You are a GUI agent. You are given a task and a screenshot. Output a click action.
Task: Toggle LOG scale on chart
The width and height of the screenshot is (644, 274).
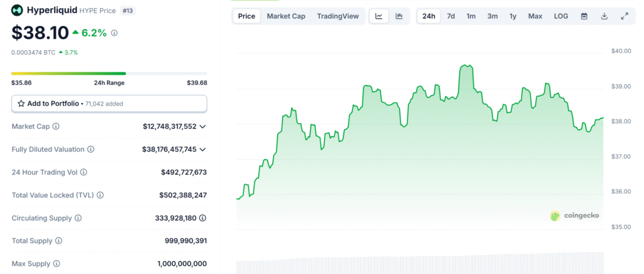[x=560, y=16]
